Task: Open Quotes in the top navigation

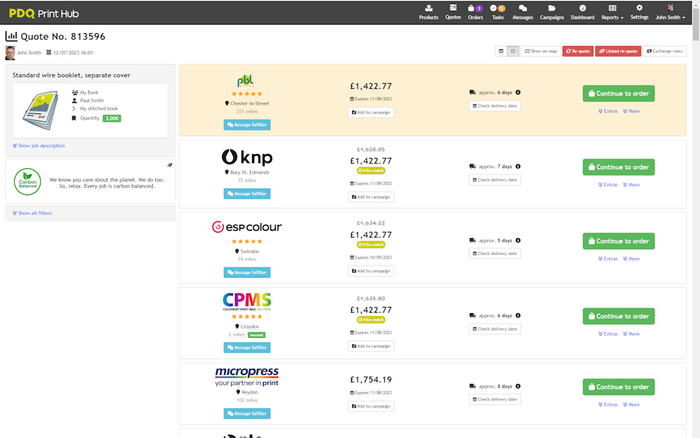Action: point(453,12)
